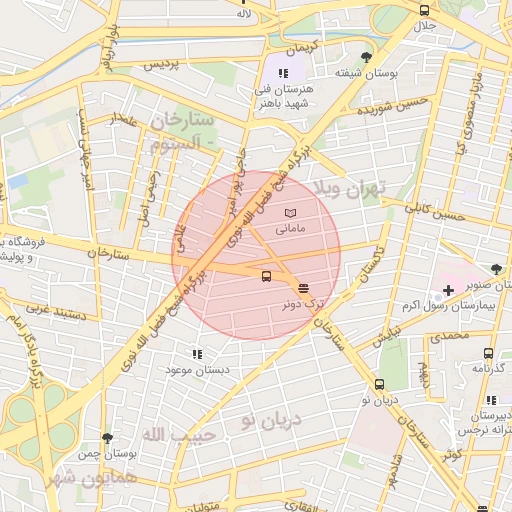Click the جلال bus stop icon
512x512 pixels.
pos(424,11)
